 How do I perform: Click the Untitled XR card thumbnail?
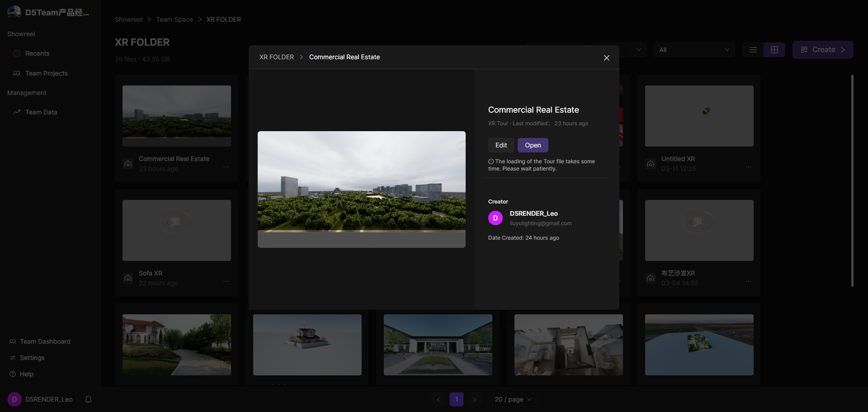[x=699, y=116]
